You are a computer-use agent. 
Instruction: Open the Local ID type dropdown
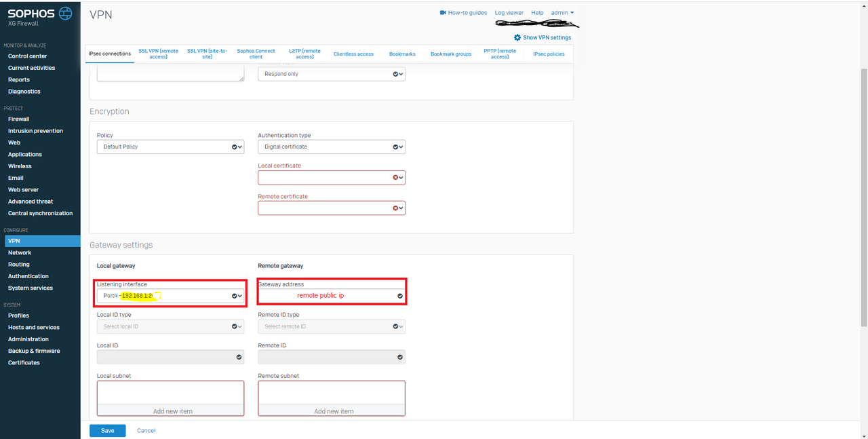pyautogui.click(x=170, y=326)
